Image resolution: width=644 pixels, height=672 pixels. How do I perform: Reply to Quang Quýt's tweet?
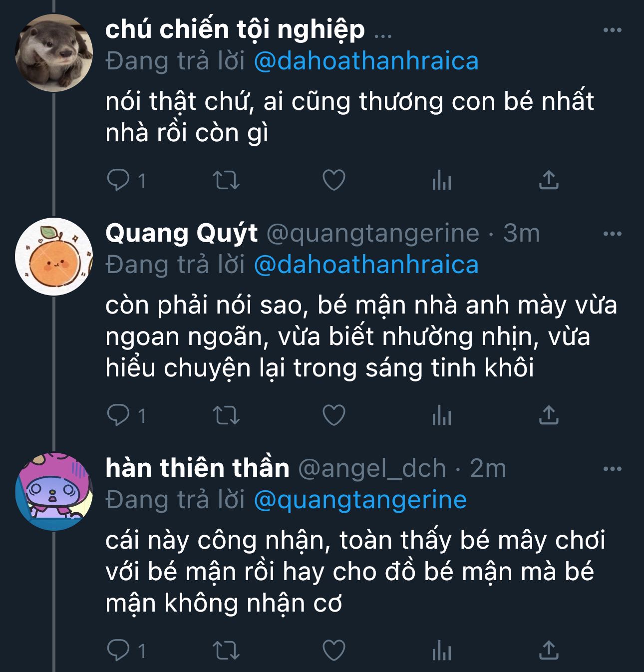[x=118, y=415]
